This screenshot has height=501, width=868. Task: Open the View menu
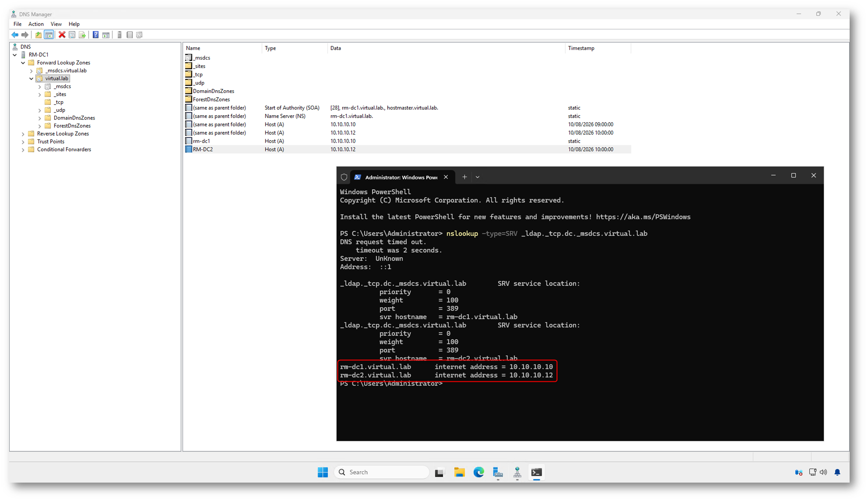[x=56, y=24]
